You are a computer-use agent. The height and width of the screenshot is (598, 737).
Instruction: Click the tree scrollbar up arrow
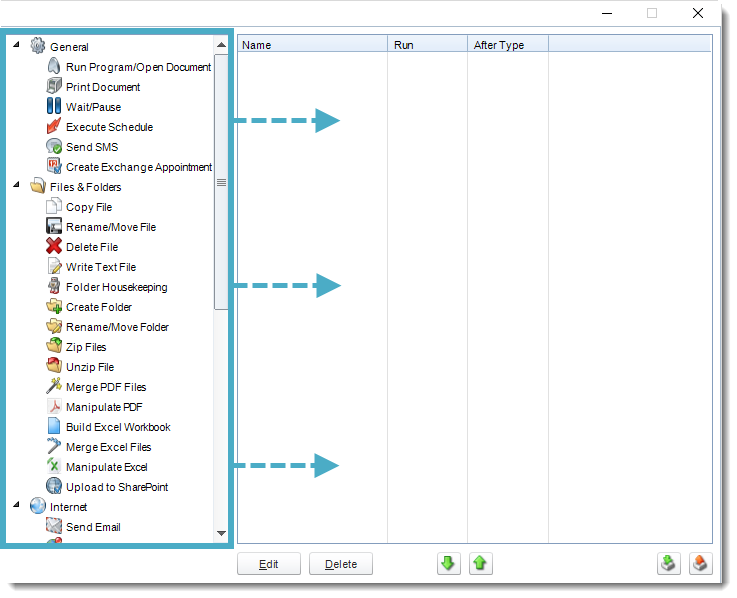pyautogui.click(x=221, y=45)
